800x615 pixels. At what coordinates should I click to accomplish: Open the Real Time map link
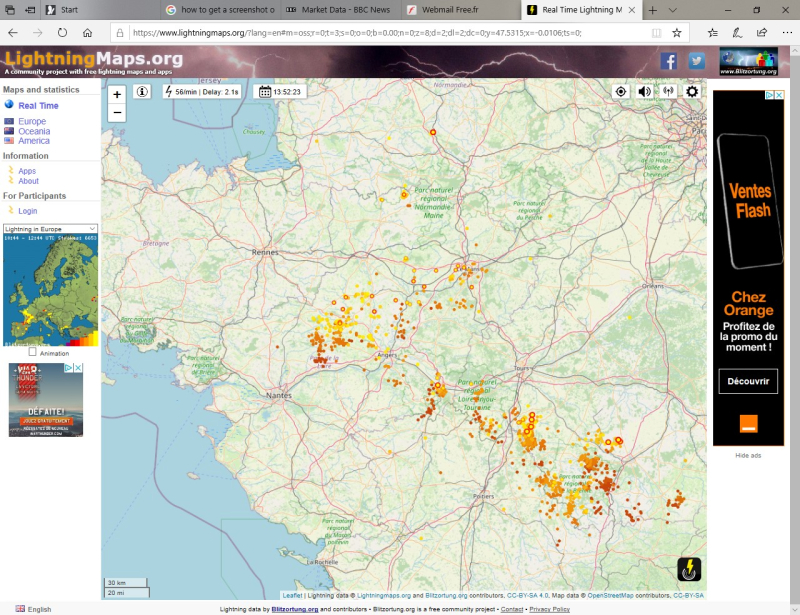coord(38,106)
